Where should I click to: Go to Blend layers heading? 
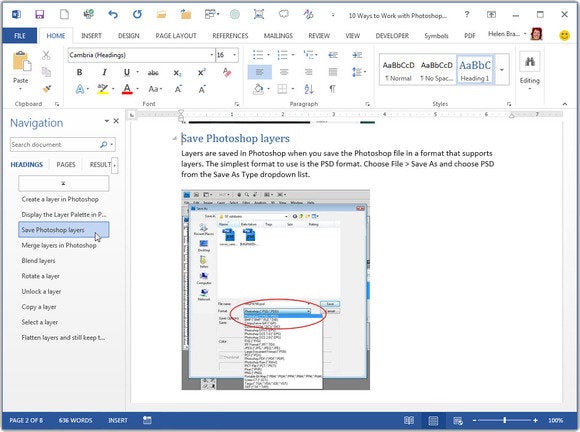coord(38,261)
